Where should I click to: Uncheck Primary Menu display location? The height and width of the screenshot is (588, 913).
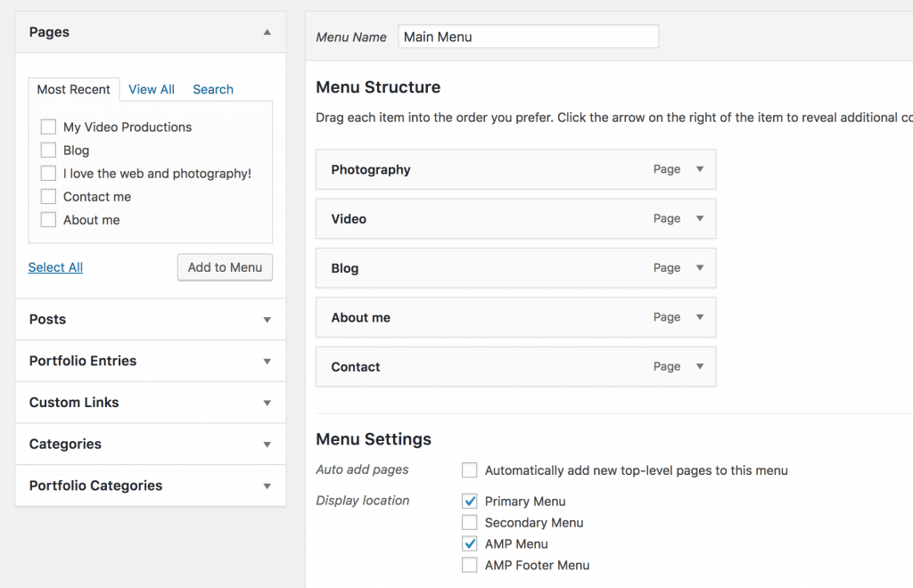tap(469, 501)
